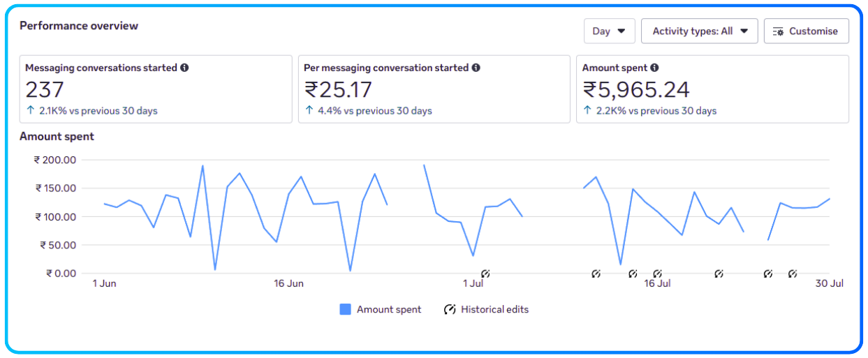Select the Per messaging conversation started ₹25.17 card
This screenshot has width=868, height=358.
point(434,89)
